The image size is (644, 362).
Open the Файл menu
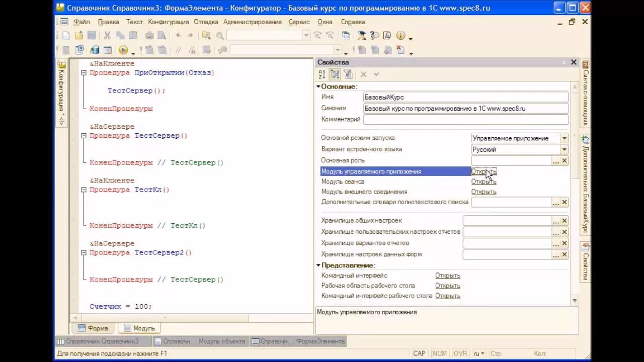coord(82,22)
